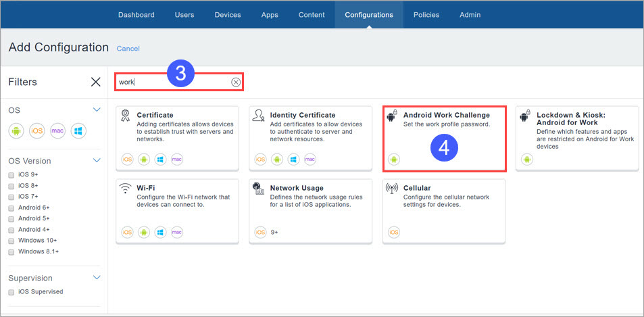This screenshot has height=317, width=644.
Task: Choose the mac OS filter icon
Action: pos(57,130)
